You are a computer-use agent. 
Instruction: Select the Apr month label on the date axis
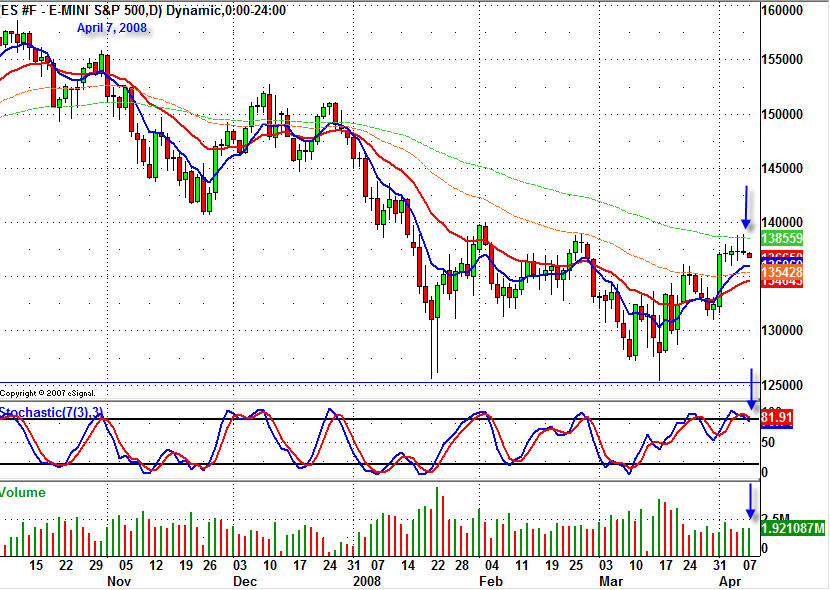730,581
